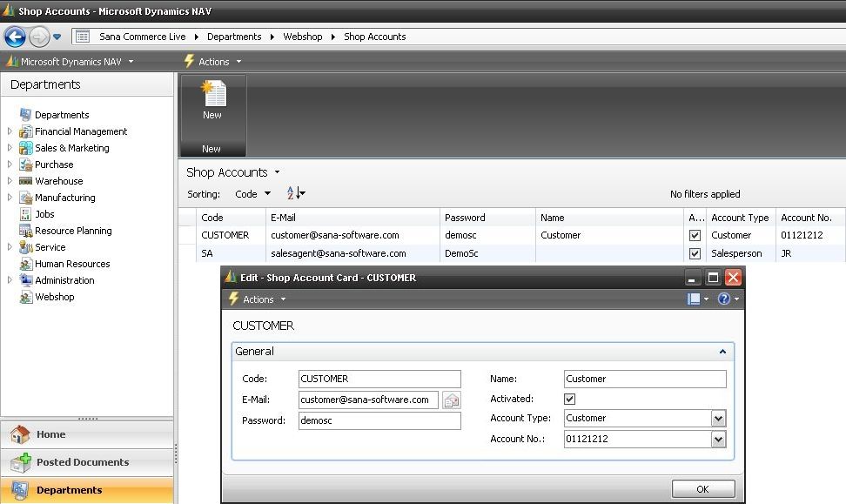The width and height of the screenshot is (846, 504).
Task: Click the Manufacturing department icon
Action: [25, 198]
